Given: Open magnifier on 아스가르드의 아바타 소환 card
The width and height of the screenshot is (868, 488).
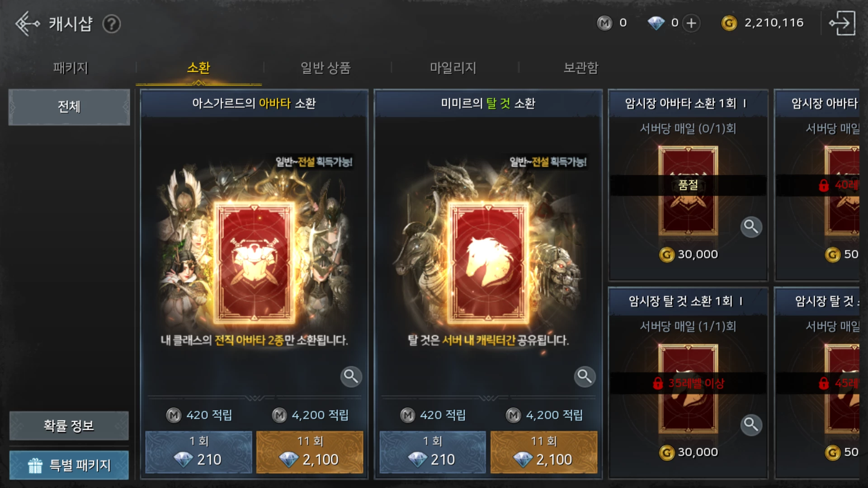Looking at the screenshot, I should 351,376.
